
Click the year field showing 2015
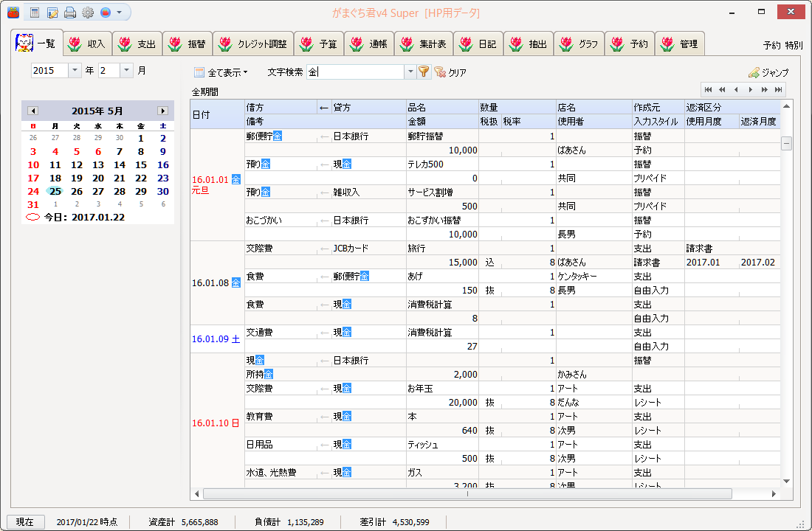pyautogui.click(x=49, y=70)
